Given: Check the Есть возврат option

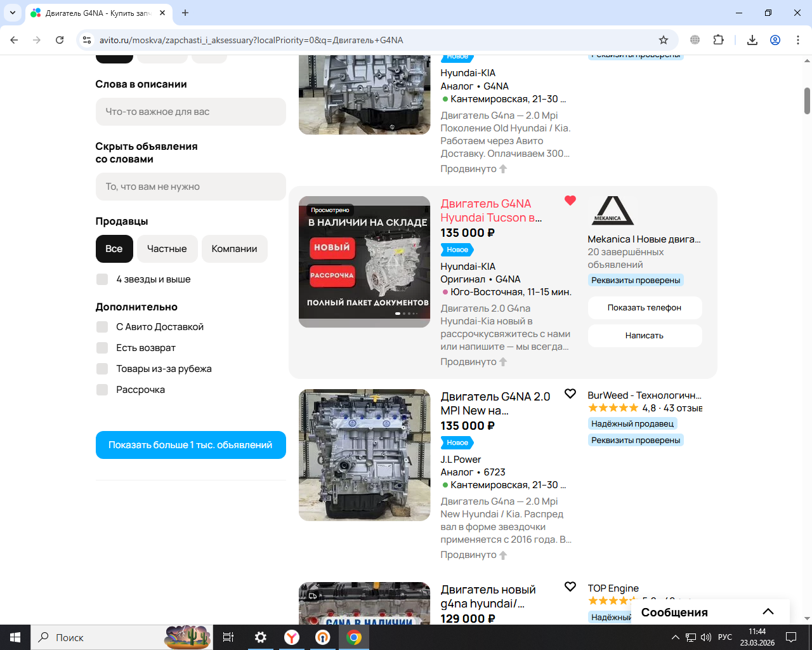Looking at the screenshot, I should tap(102, 348).
